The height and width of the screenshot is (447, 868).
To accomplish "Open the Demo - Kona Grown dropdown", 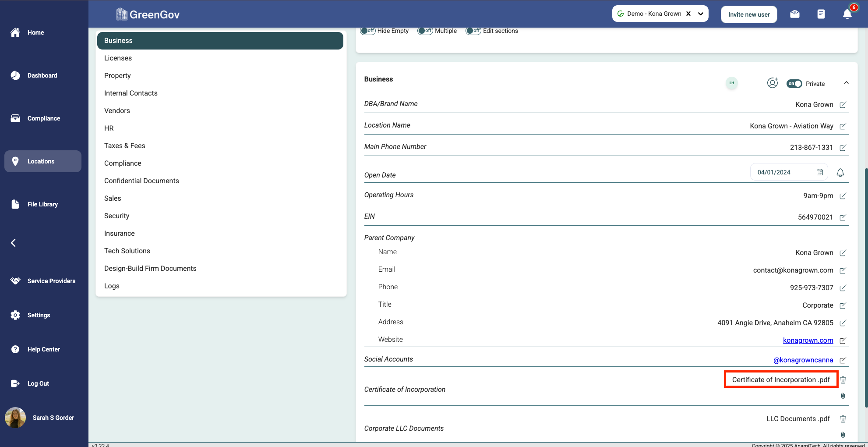I will click(x=701, y=14).
